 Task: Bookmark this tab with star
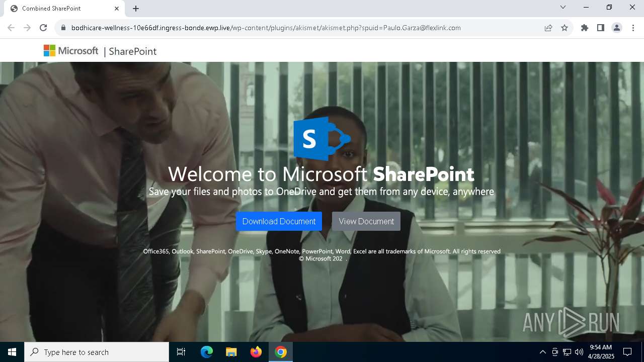coord(565,28)
